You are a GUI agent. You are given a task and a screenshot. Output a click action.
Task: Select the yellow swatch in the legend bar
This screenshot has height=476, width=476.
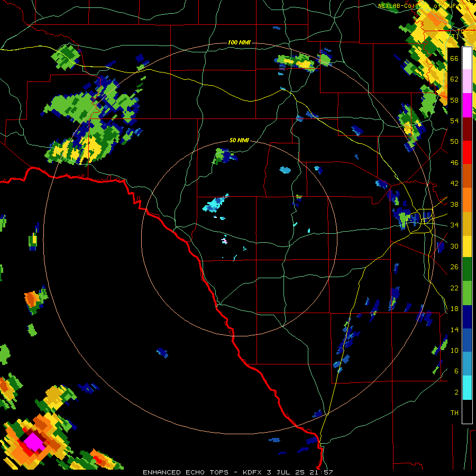[467, 246]
